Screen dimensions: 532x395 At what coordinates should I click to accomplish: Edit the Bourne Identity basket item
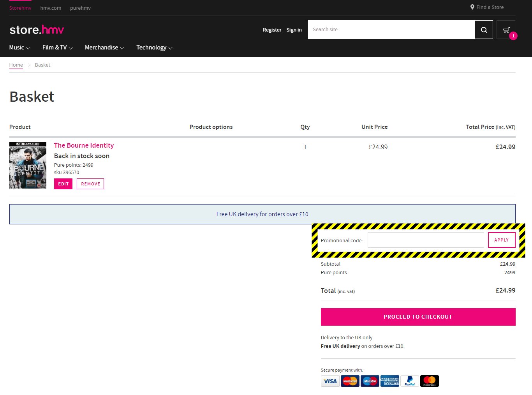tap(63, 184)
